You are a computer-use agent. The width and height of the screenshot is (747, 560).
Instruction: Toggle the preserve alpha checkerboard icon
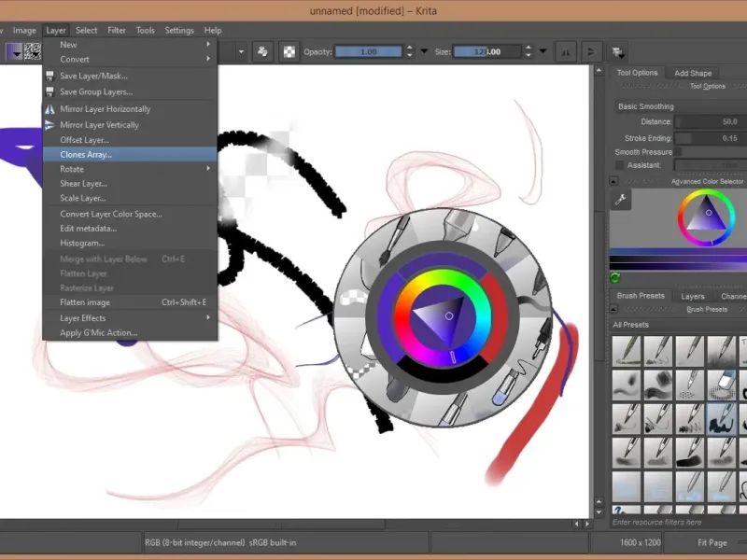point(289,51)
